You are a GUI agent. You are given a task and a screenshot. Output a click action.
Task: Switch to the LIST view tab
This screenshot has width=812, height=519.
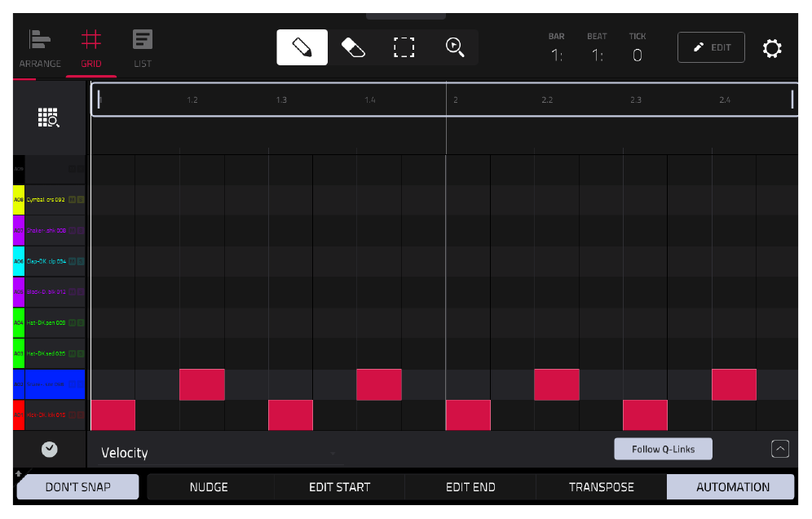tap(143, 49)
